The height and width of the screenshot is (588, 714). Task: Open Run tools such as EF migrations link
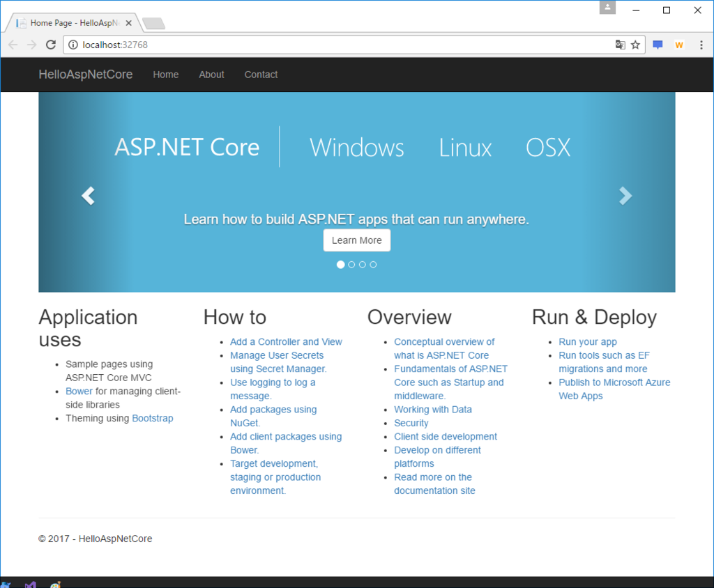pyautogui.click(x=604, y=362)
